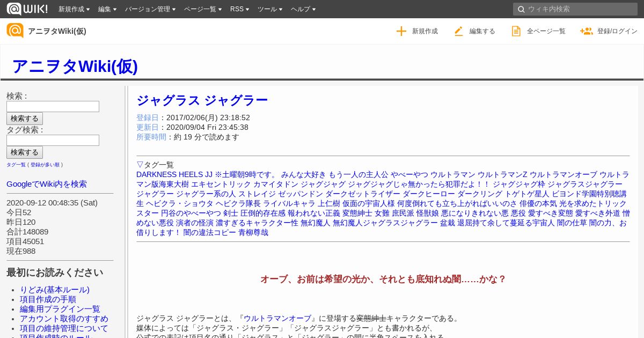The image size is (644, 338).
Task: Click the plus icon for 新規作成
Action: 401,31
